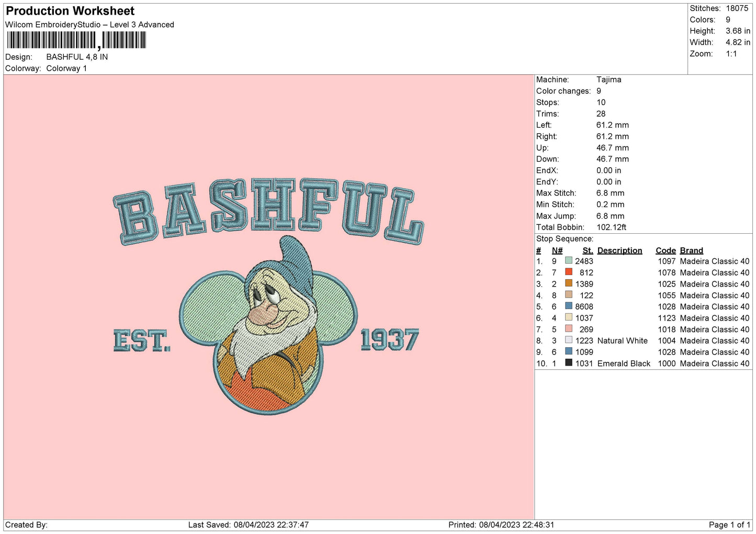Click the barcode under the worksheet title
The height and width of the screenshot is (534, 756).
pos(76,40)
